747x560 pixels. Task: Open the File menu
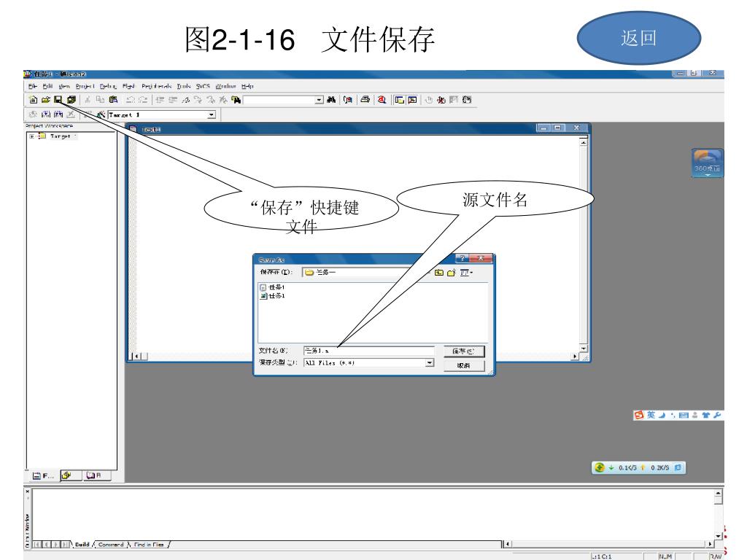(x=32, y=86)
